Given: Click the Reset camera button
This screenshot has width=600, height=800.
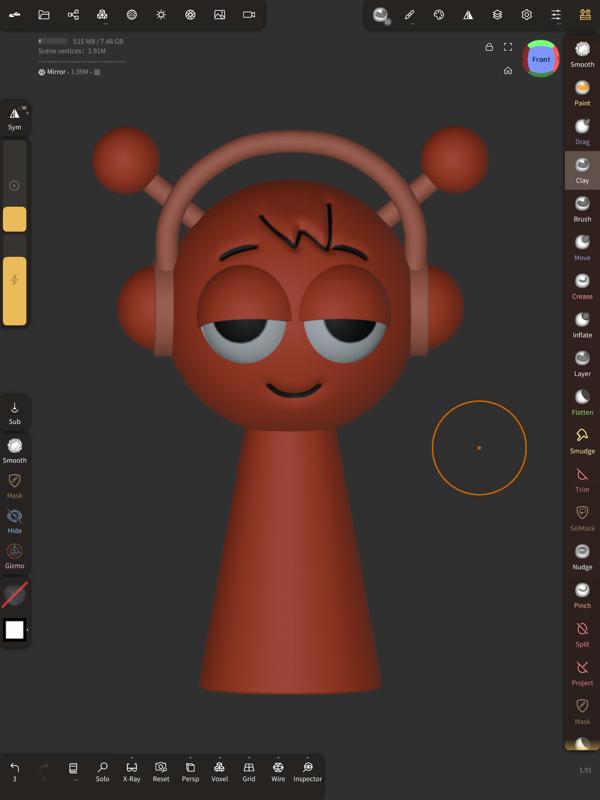Looking at the screenshot, I should [x=161, y=771].
